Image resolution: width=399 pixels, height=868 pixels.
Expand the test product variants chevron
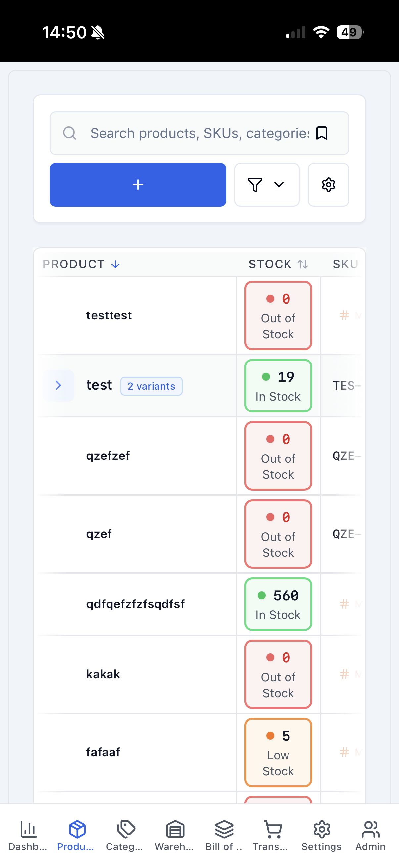58,385
